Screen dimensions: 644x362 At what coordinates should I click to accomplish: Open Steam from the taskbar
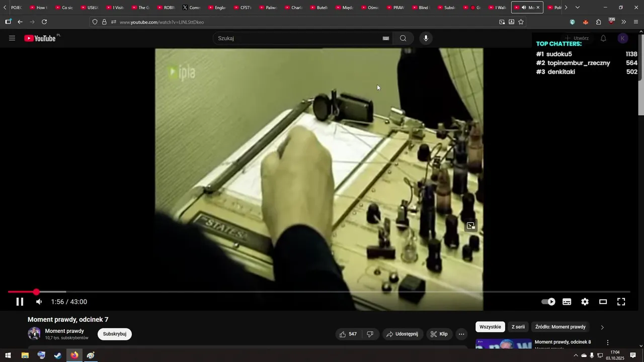pyautogui.click(x=58, y=355)
